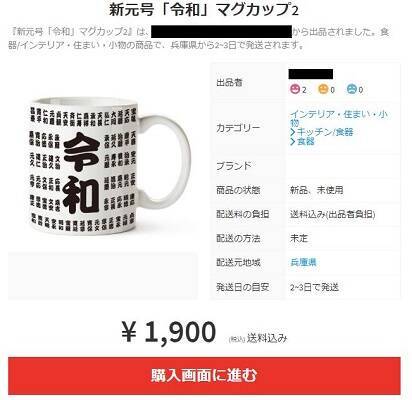Click the 送料込み label beside the price
412x400 pixels.
(x=267, y=338)
